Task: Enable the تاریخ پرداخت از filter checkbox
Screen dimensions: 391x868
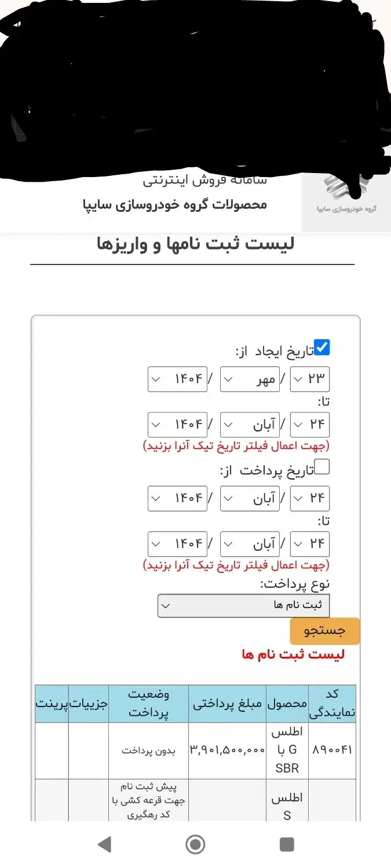Action: [322, 468]
